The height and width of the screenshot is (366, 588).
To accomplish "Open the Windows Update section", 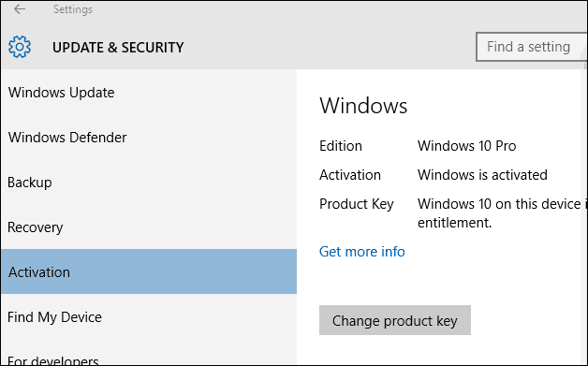I will 149,93.
